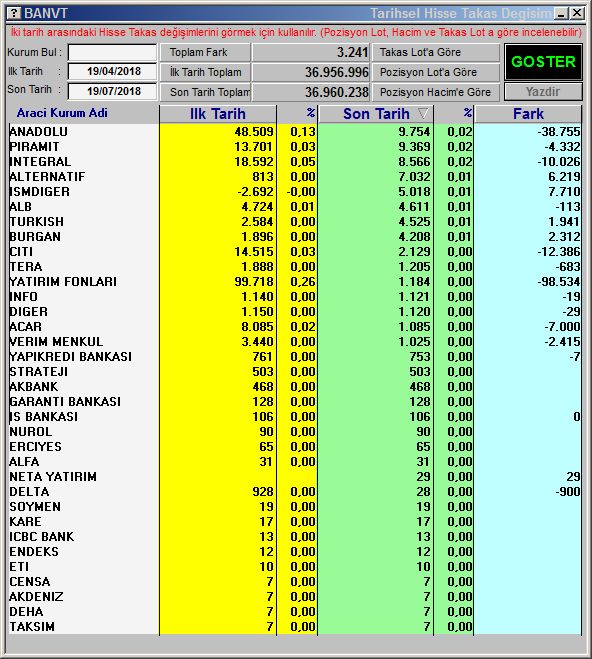Image resolution: width=592 pixels, height=659 pixels.
Task: Click Son Tarih value 9.754
Action: click(414, 132)
